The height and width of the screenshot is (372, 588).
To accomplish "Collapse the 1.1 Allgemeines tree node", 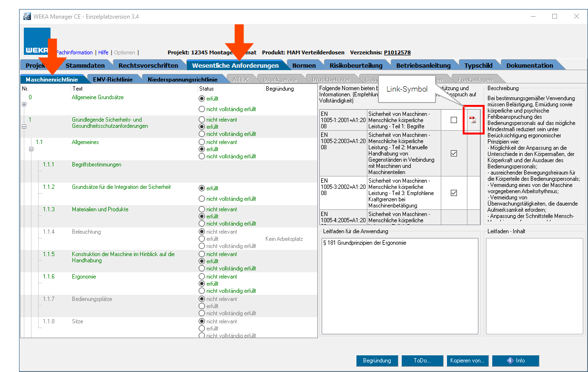I will [31, 149].
